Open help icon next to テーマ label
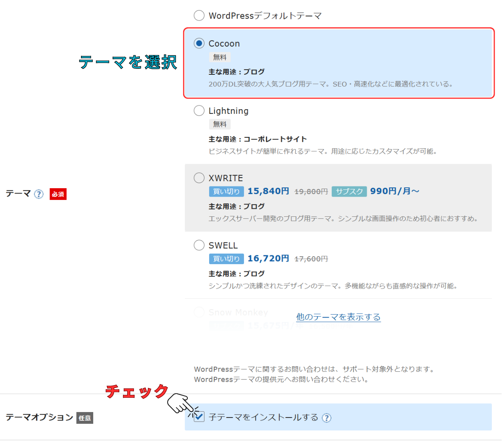504x441 pixels. [39, 194]
